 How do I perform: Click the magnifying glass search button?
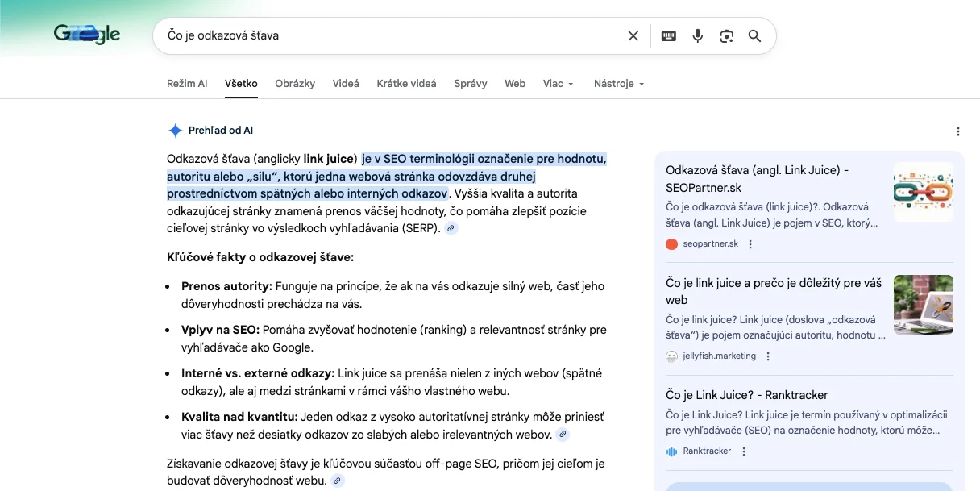[x=754, y=36]
